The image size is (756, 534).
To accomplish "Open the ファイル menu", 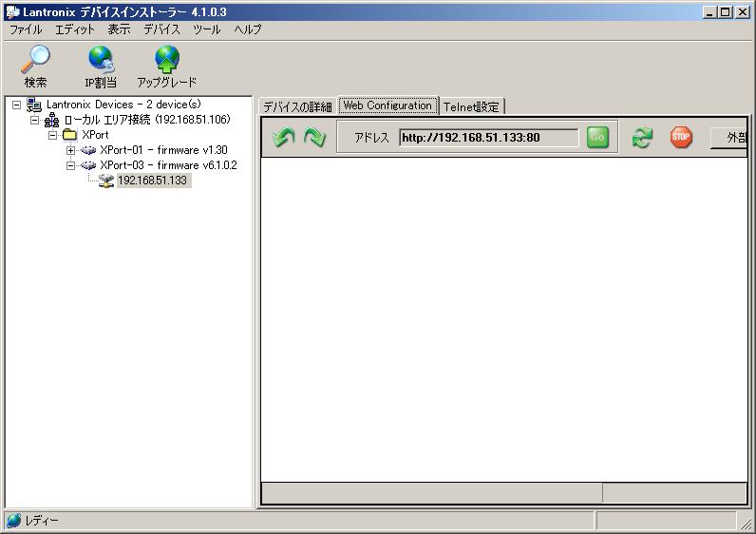I will click(26, 29).
